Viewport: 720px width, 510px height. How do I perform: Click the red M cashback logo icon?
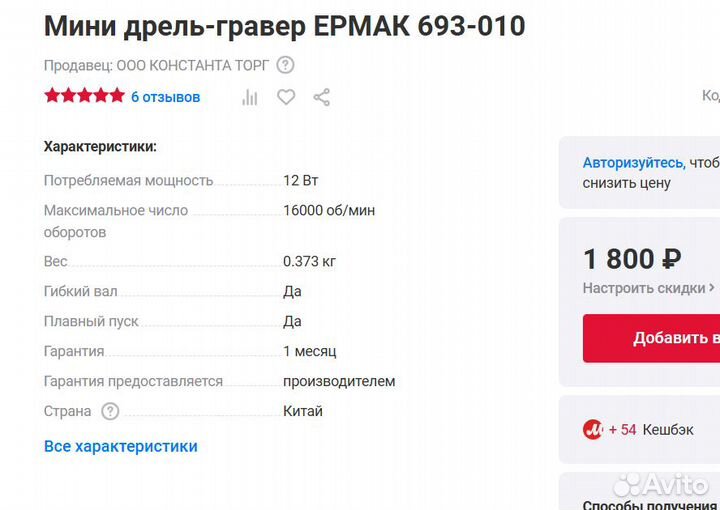592,430
